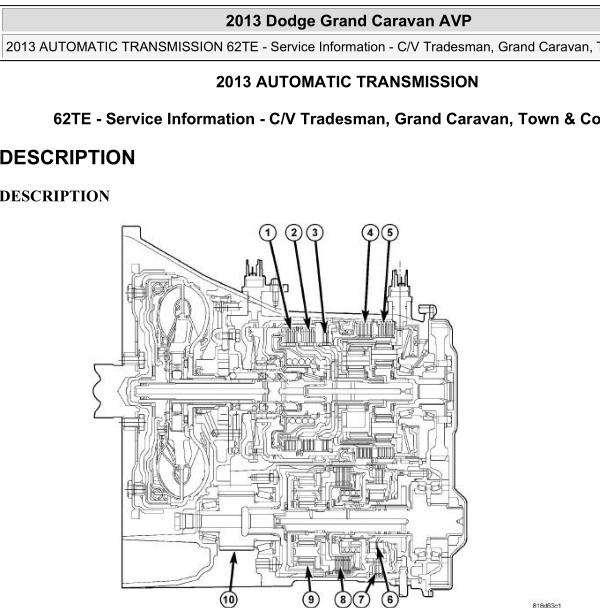Click callout number 1 on the diagram
The width and height of the screenshot is (600, 608).
tap(268, 233)
